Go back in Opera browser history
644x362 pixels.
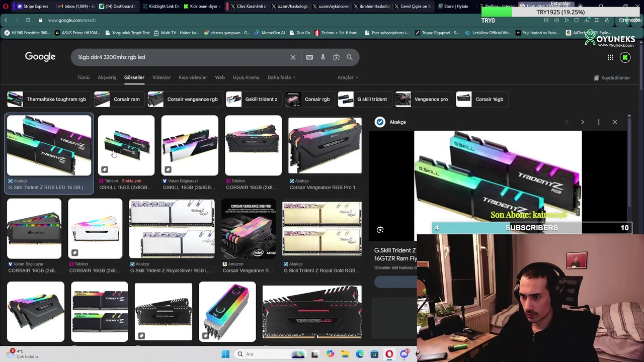[6, 20]
